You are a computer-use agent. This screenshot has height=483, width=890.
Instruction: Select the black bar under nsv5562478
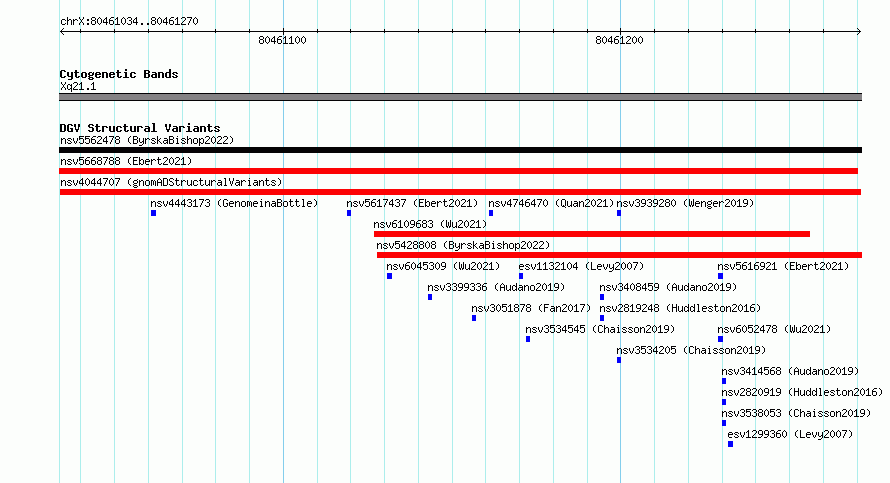460,150
